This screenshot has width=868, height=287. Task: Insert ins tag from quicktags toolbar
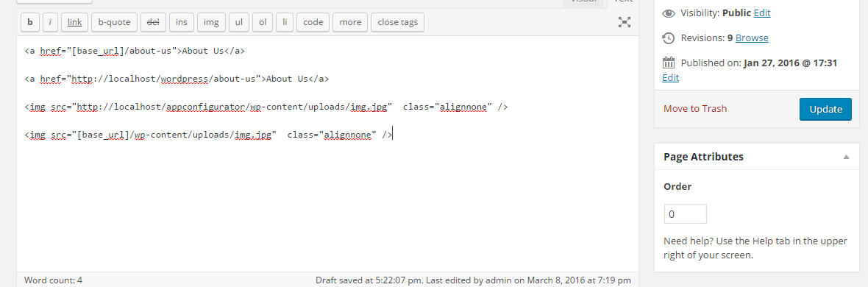coord(182,22)
